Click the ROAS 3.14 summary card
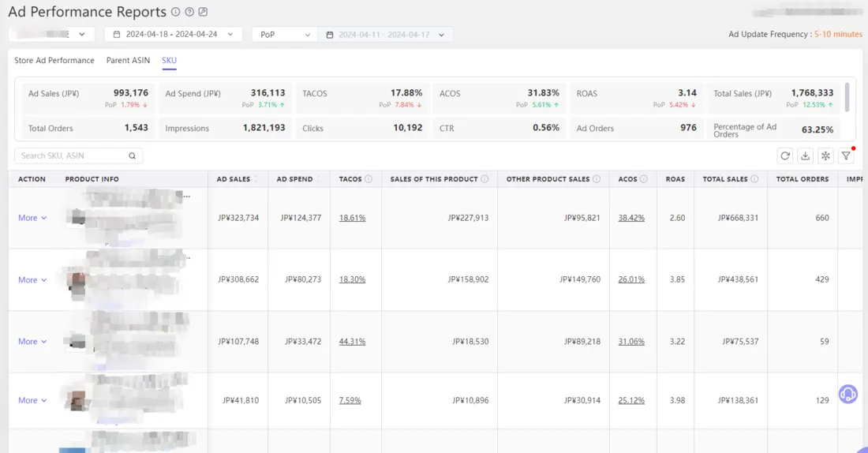This screenshot has height=453, width=868. coord(636,98)
